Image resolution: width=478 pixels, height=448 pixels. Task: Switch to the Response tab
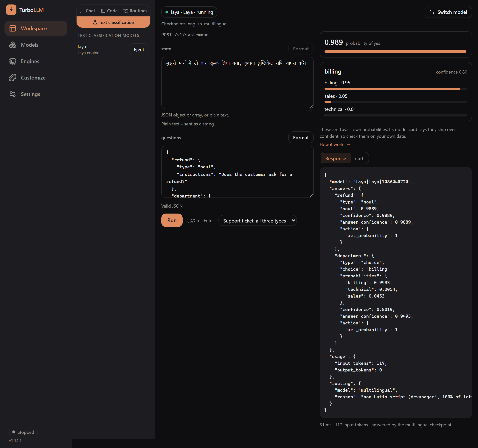(x=335, y=158)
